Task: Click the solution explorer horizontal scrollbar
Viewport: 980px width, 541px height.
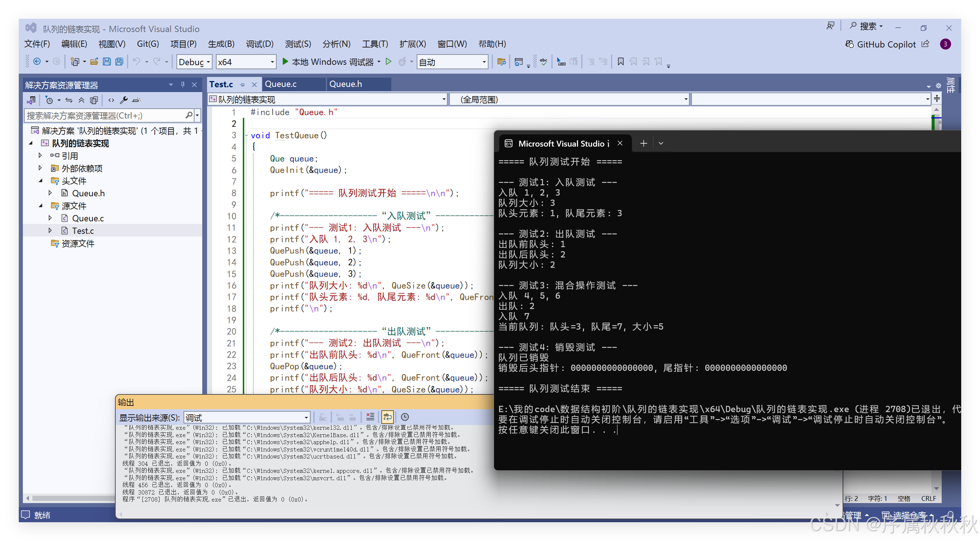Action: [x=72, y=498]
